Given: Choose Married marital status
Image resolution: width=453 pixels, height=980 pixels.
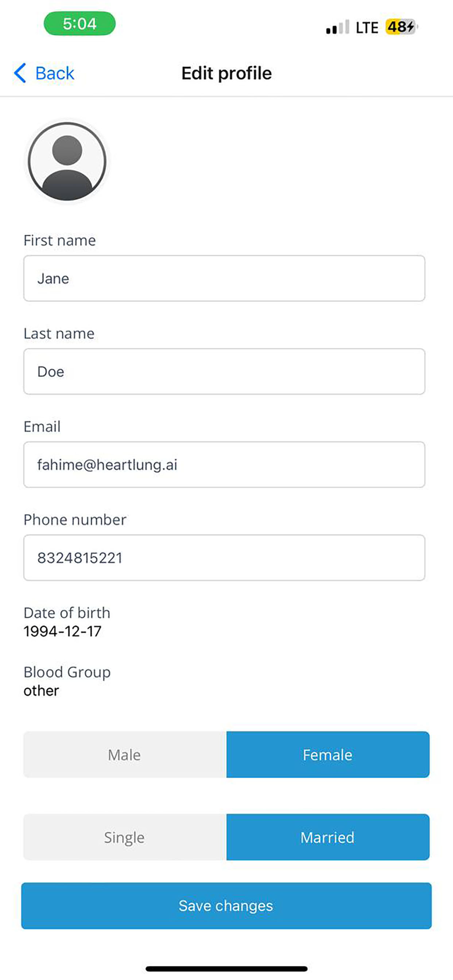Looking at the screenshot, I should point(328,837).
